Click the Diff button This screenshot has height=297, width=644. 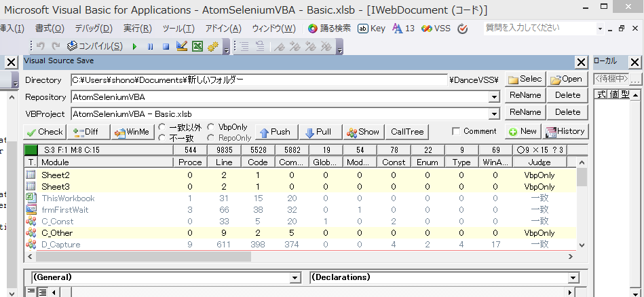click(x=88, y=132)
